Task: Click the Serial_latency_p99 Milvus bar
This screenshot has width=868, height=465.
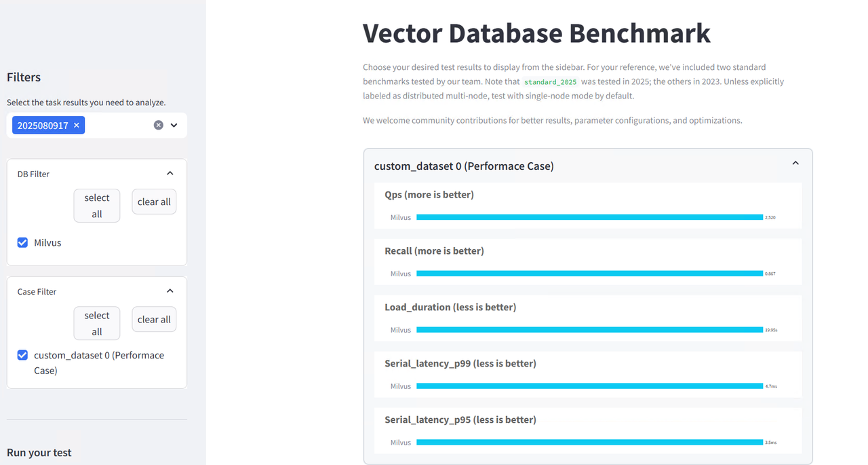Action: [x=590, y=386]
